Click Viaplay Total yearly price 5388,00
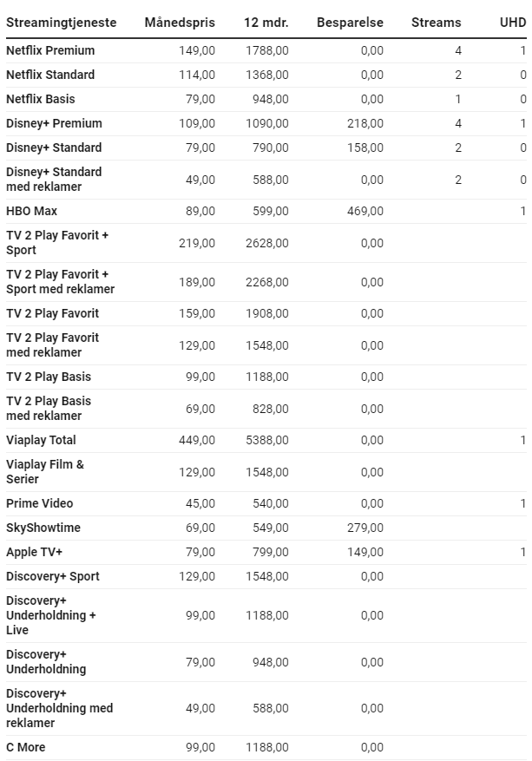The height and width of the screenshot is (761, 532). point(267,440)
